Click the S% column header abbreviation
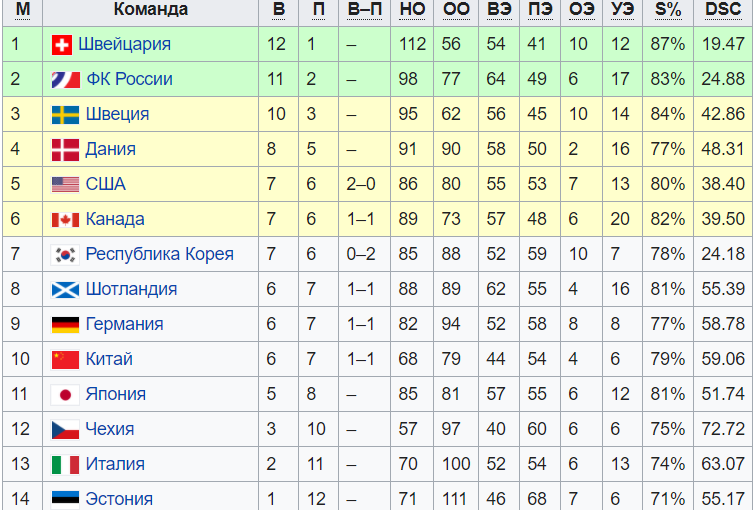The height and width of the screenshot is (510, 756). coord(668,9)
